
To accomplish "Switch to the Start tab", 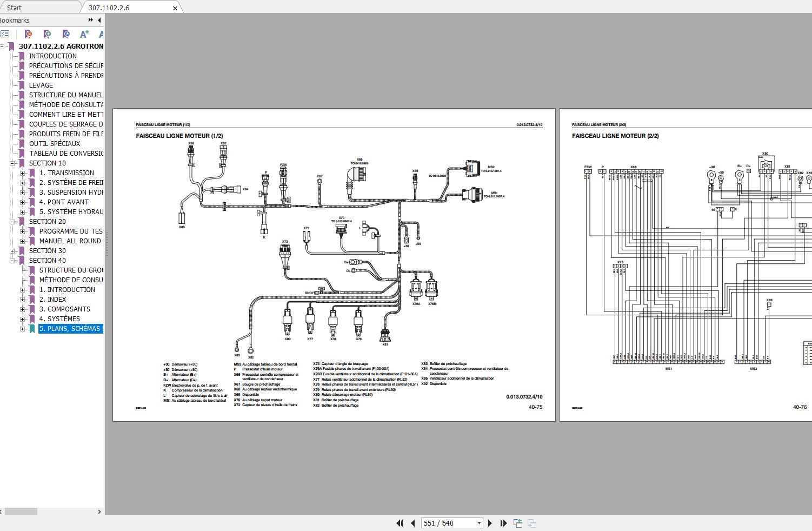I will (x=15, y=8).
